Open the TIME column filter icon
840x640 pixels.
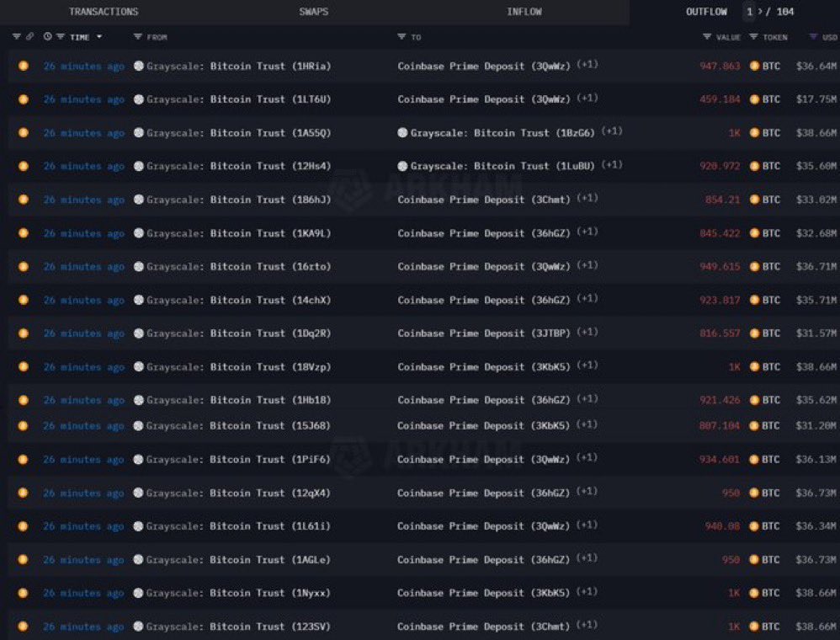click(61, 36)
